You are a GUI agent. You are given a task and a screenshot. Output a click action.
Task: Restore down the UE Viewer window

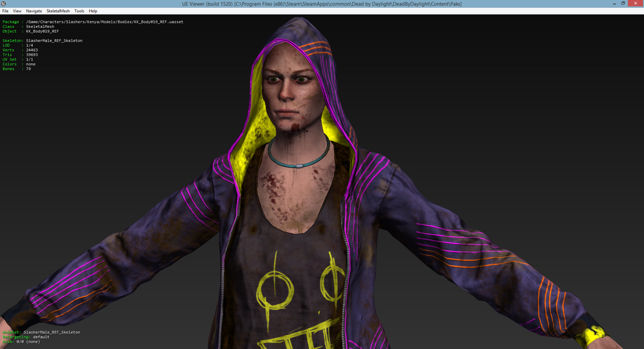pos(623,3)
